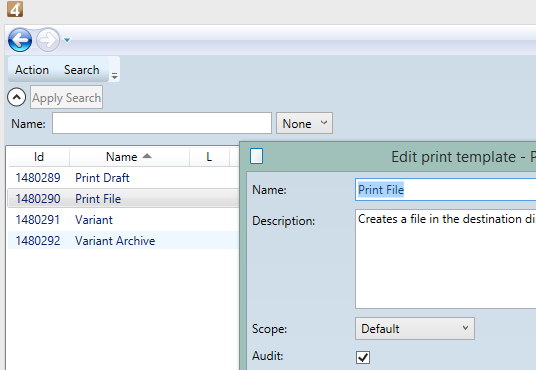Click the id 1480292 cell
Screen dimensions: 536x370
[38, 241]
